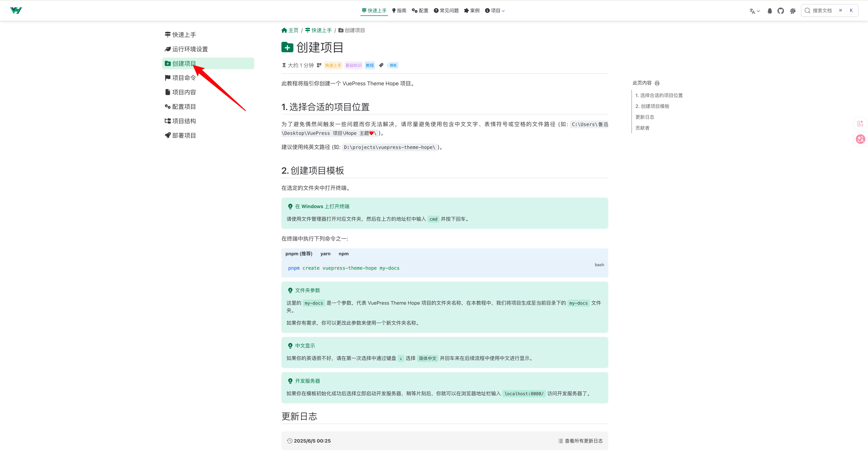Viewport: 868px width, 459px height.
Task: Jump to 2. 创建项目模板 in outline
Action: (652, 106)
